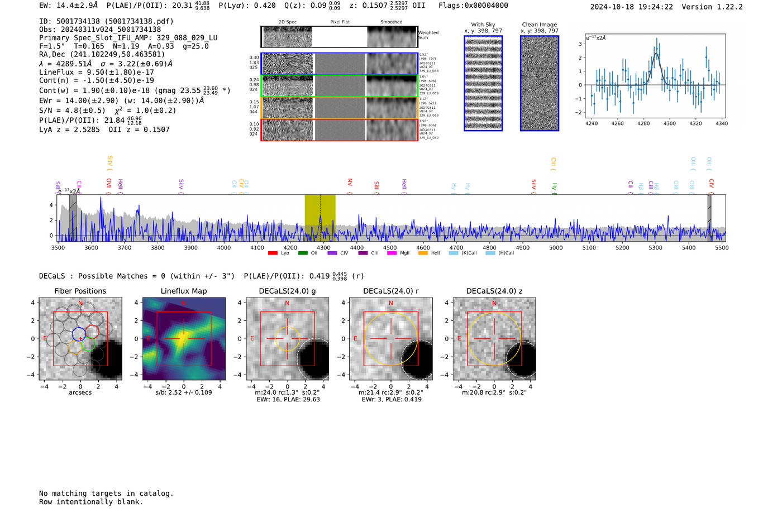782x532 pixels.
Task: Click the magenta MgII legend swatch
Action: coord(392,253)
